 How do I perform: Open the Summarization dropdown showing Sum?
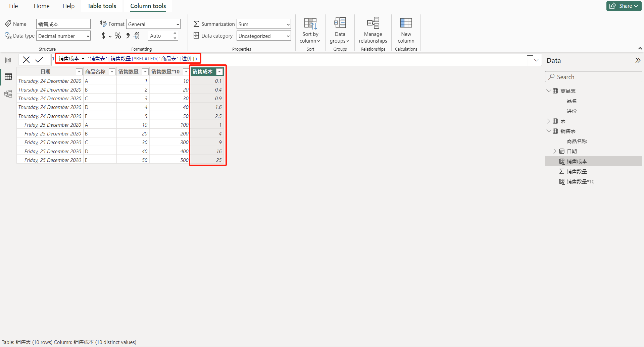pos(264,24)
